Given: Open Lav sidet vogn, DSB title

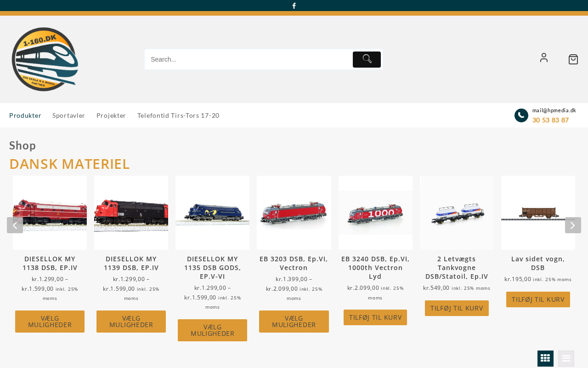Looking at the screenshot, I should coord(538,263).
